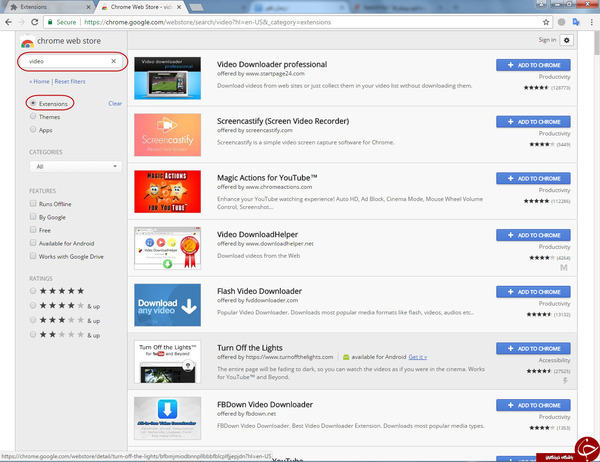
Task: Click the page vertical scrollbar
Action: [597, 42]
